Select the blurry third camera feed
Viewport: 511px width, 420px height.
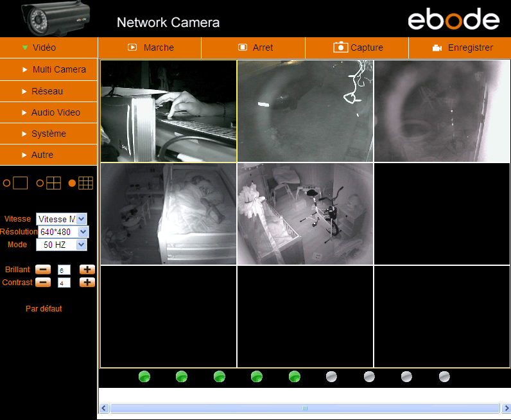[442, 111]
